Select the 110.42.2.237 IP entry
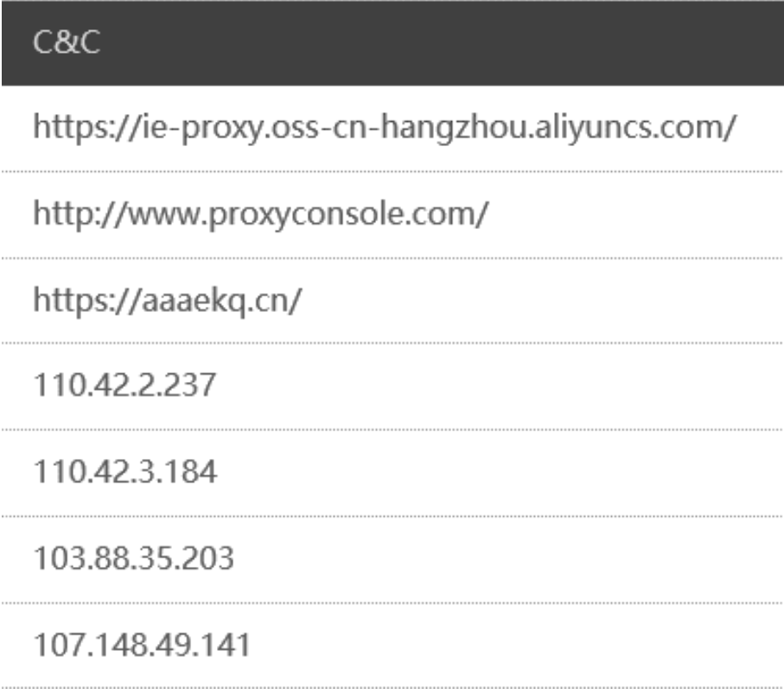 coord(124,385)
